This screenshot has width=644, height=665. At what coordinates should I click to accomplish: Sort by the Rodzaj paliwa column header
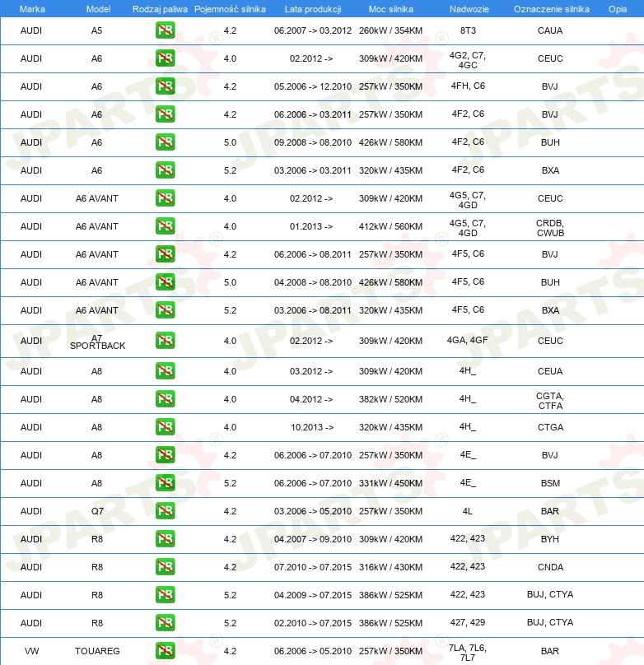[x=160, y=8]
